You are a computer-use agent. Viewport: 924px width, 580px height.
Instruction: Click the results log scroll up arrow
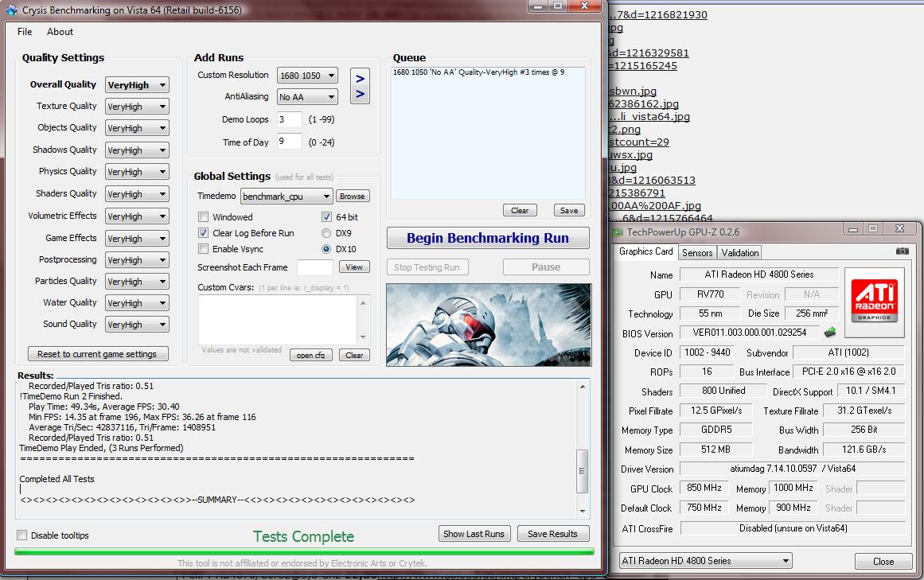pos(583,387)
